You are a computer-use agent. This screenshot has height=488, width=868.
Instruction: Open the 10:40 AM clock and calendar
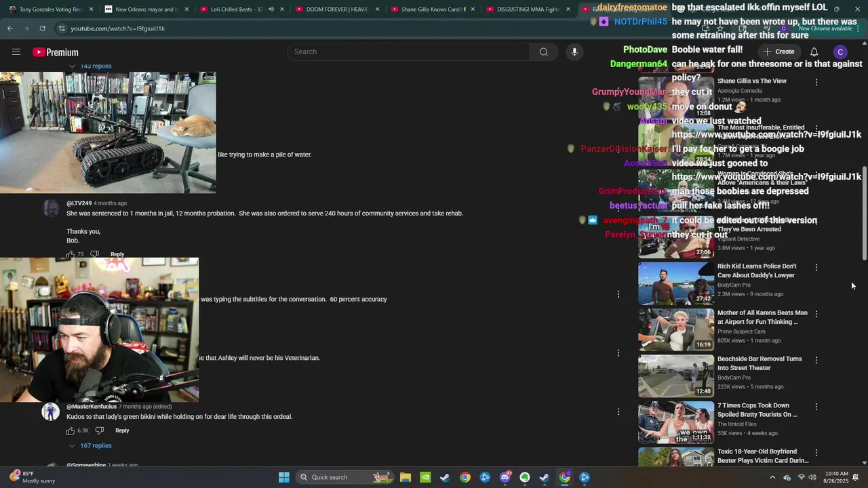pos(836,477)
